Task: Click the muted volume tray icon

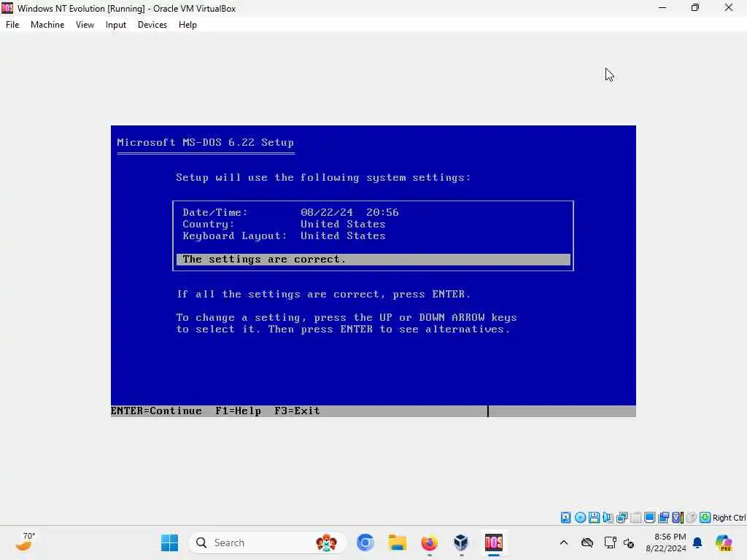Action: [629, 542]
